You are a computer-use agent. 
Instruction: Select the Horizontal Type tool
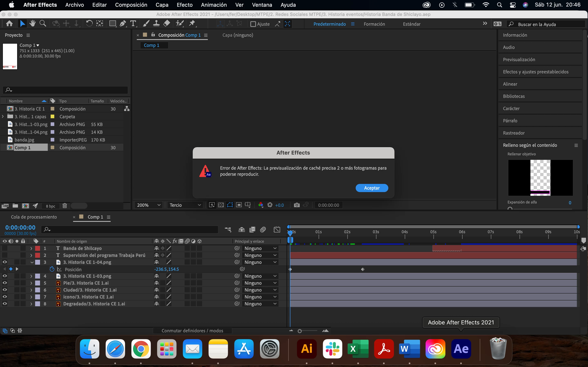click(x=133, y=23)
